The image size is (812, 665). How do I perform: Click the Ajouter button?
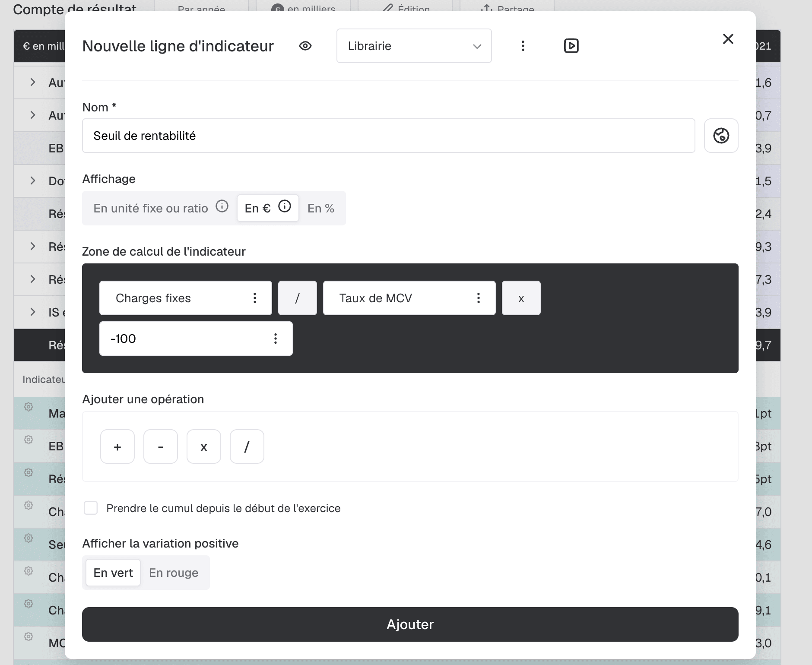click(410, 624)
